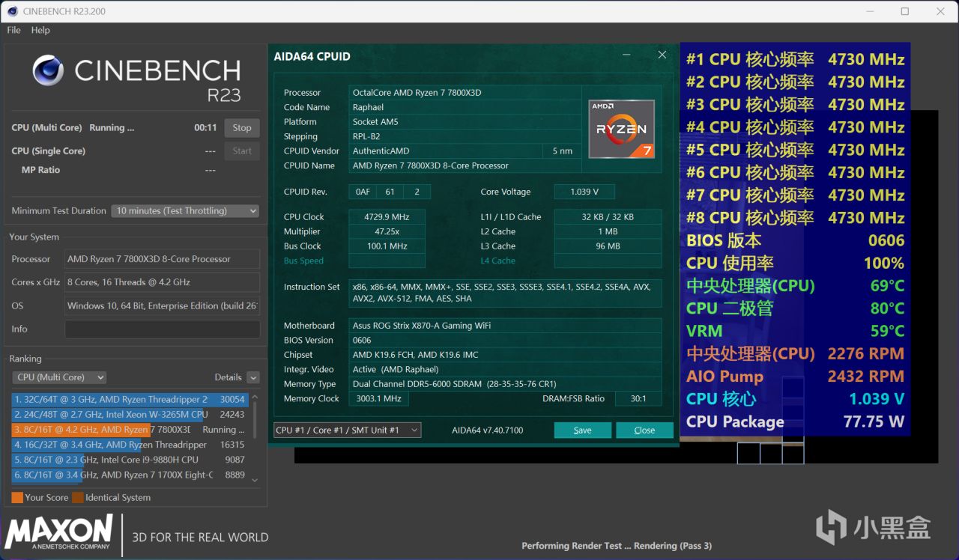Click the Cores x GHz field
This screenshot has height=560, width=959.
click(163, 282)
